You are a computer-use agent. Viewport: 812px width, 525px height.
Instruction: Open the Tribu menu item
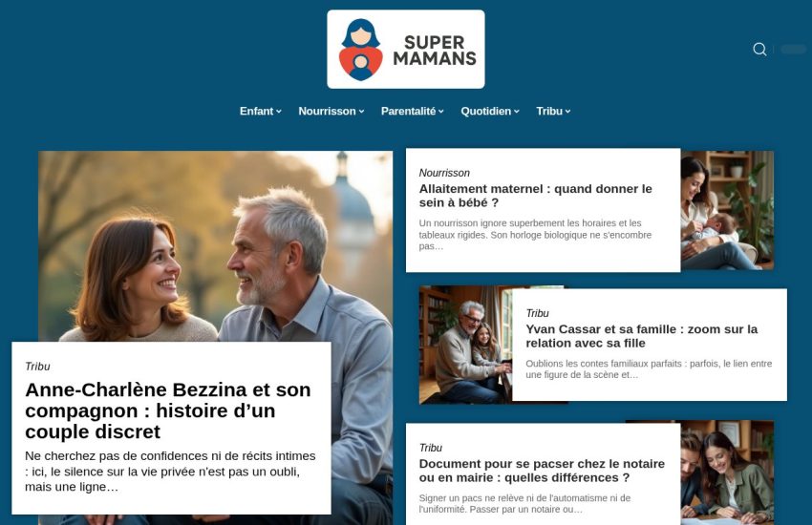pos(553,112)
